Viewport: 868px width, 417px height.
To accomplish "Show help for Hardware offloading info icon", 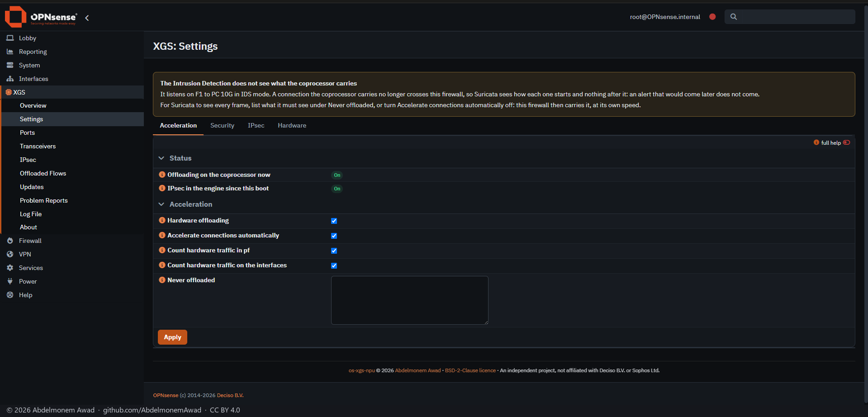I will [x=162, y=220].
